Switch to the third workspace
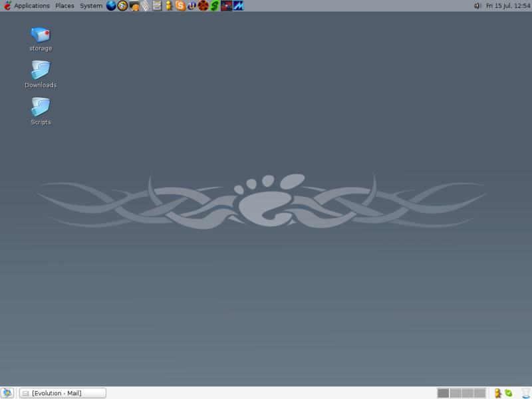Screen dimensions: 532x399 (x=467, y=393)
